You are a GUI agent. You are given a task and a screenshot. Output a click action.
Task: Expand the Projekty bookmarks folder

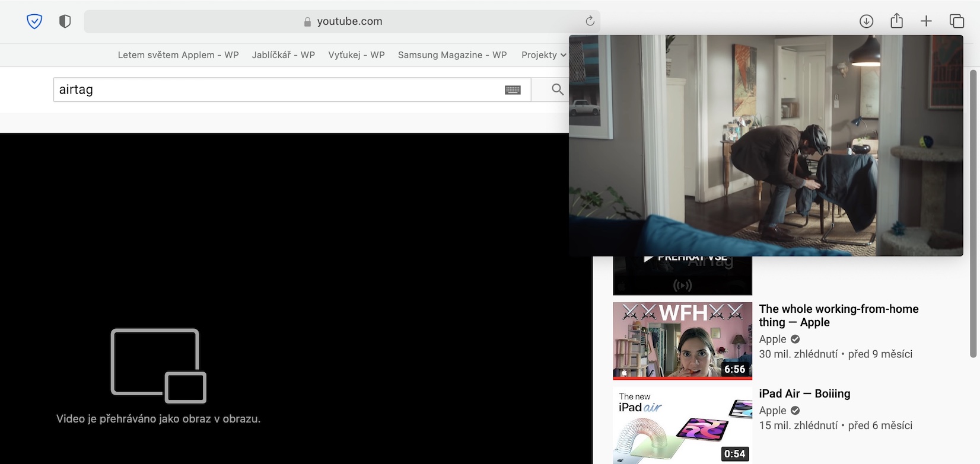544,55
